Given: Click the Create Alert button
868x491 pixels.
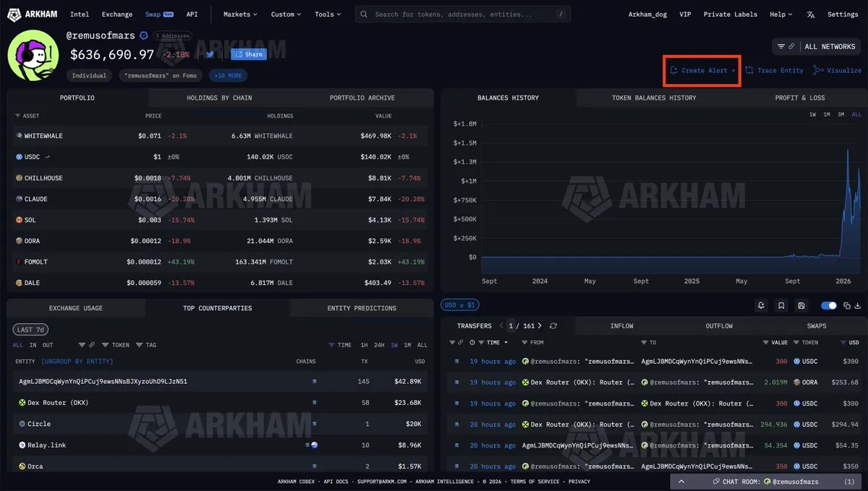Looking at the screenshot, I should 702,70.
